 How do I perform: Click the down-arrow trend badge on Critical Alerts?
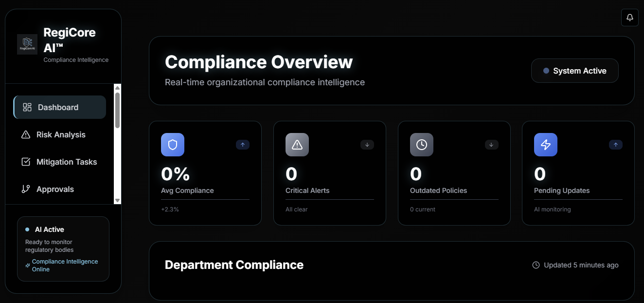click(x=367, y=145)
